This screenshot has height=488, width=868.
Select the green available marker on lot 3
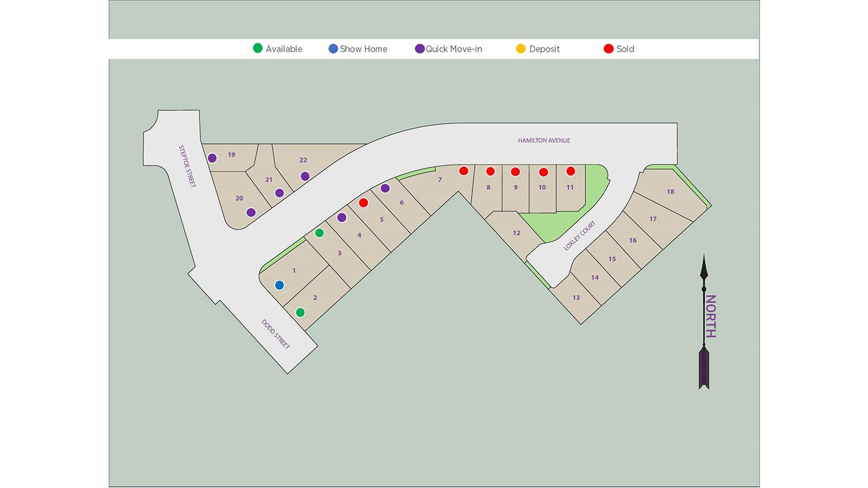(x=319, y=233)
